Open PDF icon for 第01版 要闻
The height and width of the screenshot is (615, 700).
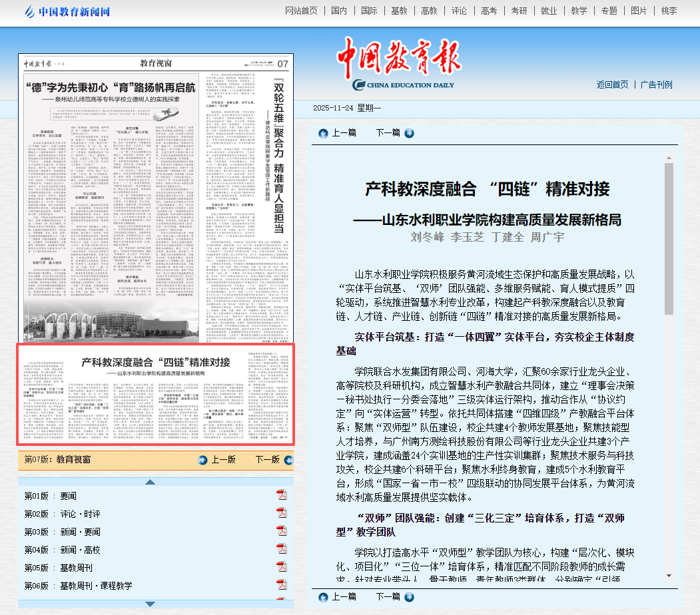pyautogui.click(x=282, y=495)
